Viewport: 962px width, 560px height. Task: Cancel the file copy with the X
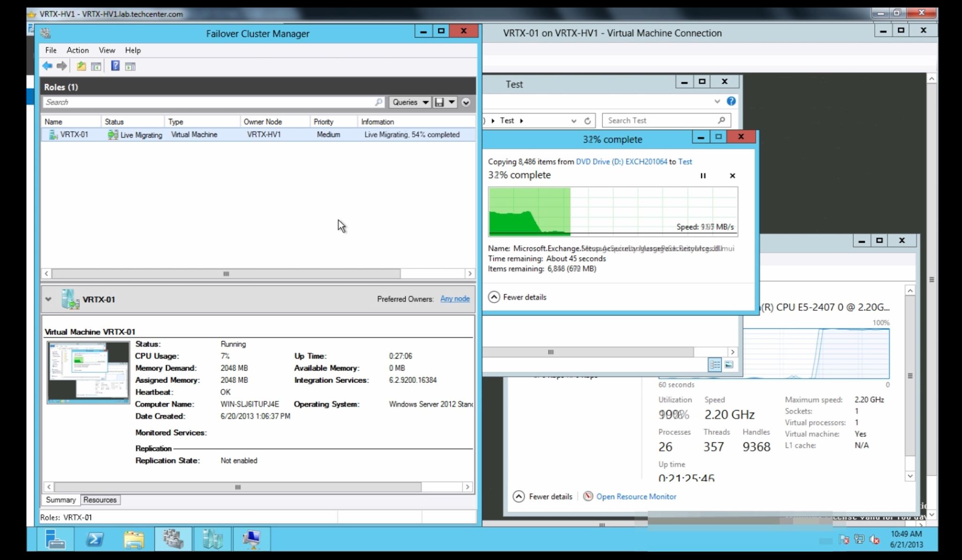point(732,176)
